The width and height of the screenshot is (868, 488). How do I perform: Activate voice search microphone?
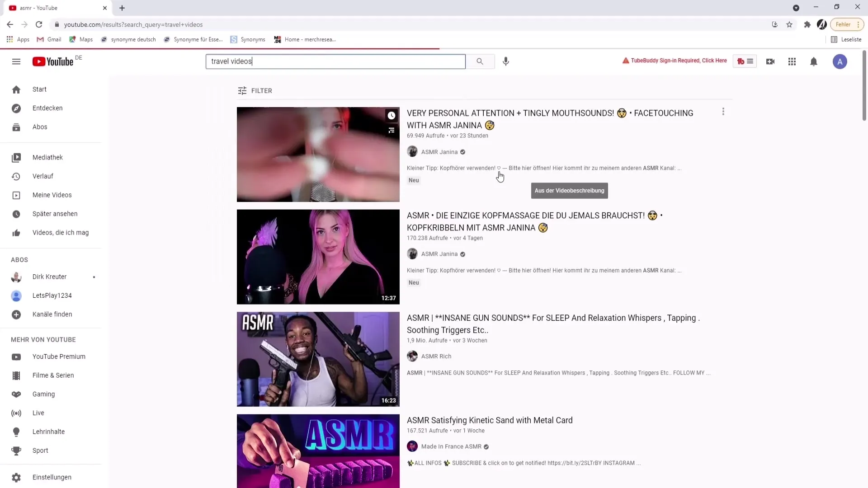[x=506, y=61]
